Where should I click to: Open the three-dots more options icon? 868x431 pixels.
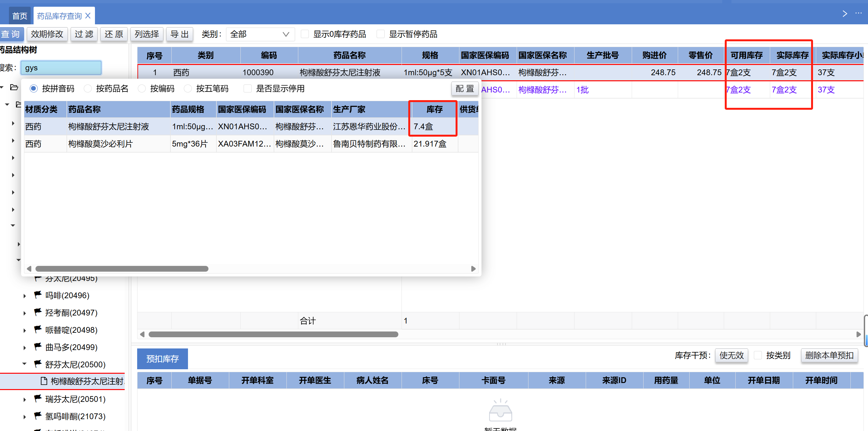(x=858, y=13)
